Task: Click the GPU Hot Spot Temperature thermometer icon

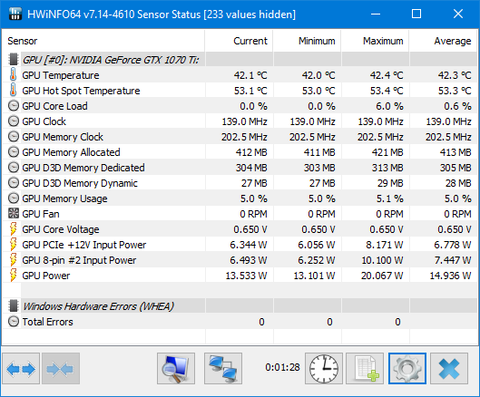Action: coord(13,90)
